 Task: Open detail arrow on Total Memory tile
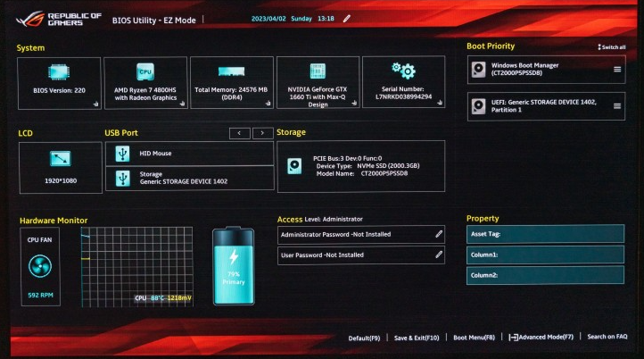click(268, 104)
